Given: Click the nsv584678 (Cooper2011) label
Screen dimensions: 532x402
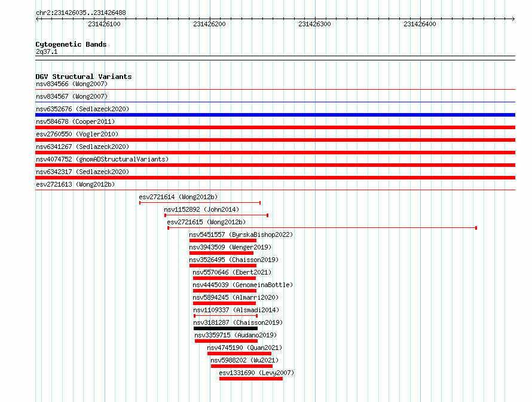Looking at the screenshot, I should 75,121.
